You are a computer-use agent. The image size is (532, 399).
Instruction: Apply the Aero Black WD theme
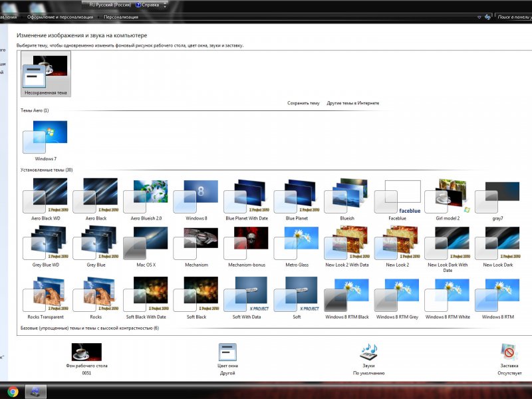coord(46,199)
